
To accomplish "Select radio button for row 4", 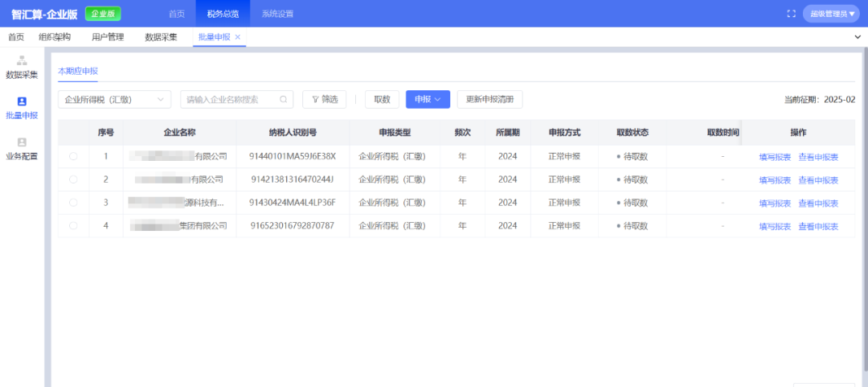I will 73,225.
